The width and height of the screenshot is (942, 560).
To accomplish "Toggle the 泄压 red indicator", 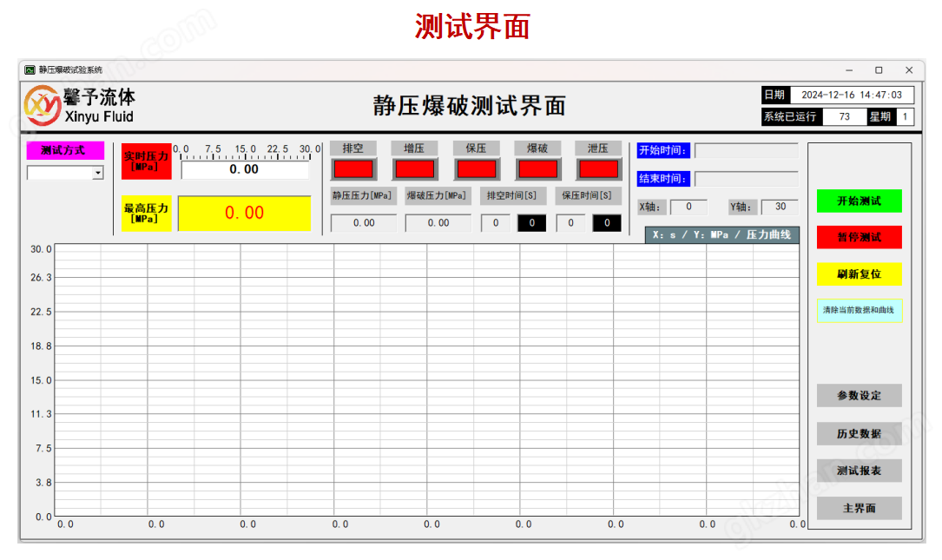I will tap(598, 169).
